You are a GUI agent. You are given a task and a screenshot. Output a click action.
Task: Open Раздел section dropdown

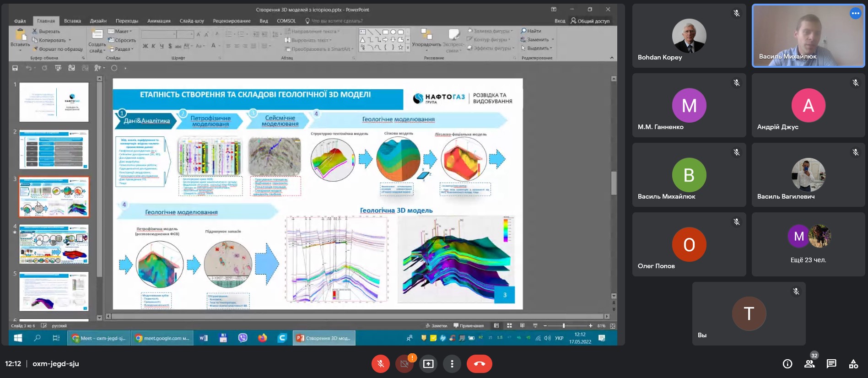pyautogui.click(x=121, y=49)
